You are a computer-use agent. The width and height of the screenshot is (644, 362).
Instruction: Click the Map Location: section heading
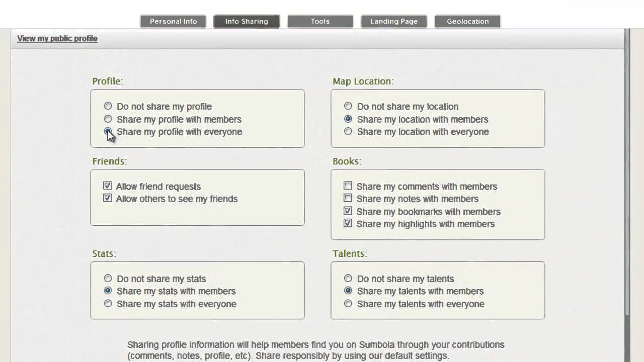(x=363, y=81)
